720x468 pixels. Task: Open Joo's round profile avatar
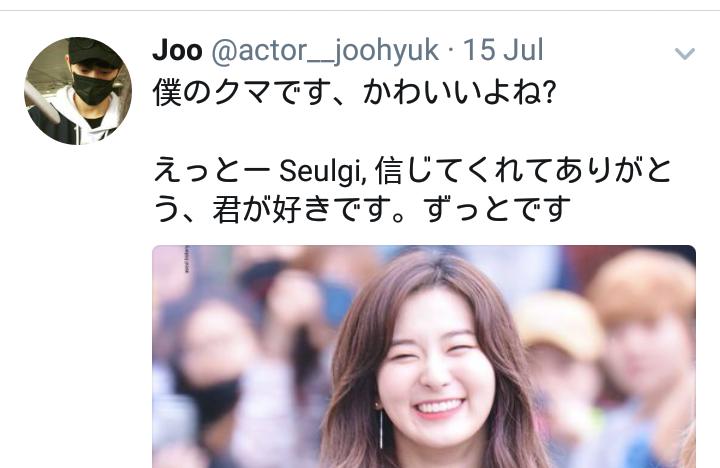pyautogui.click(x=78, y=91)
